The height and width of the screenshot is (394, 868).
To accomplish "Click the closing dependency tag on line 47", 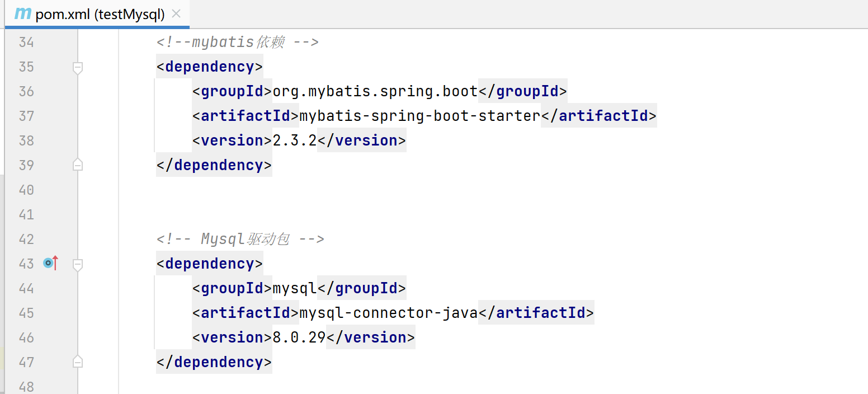I will pyautogui.click(x=214, y=362).
